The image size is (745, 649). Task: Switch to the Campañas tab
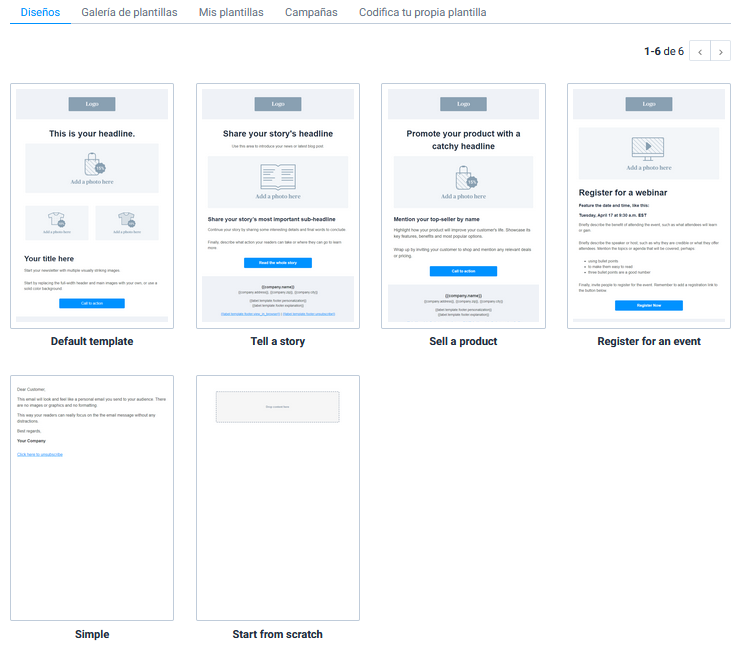coord(311,13)
